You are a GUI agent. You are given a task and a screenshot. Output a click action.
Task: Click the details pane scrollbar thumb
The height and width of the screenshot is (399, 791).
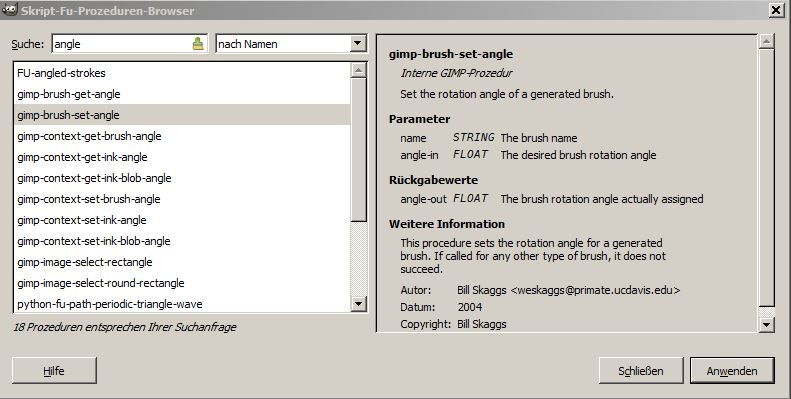click(x=766, y=178)
